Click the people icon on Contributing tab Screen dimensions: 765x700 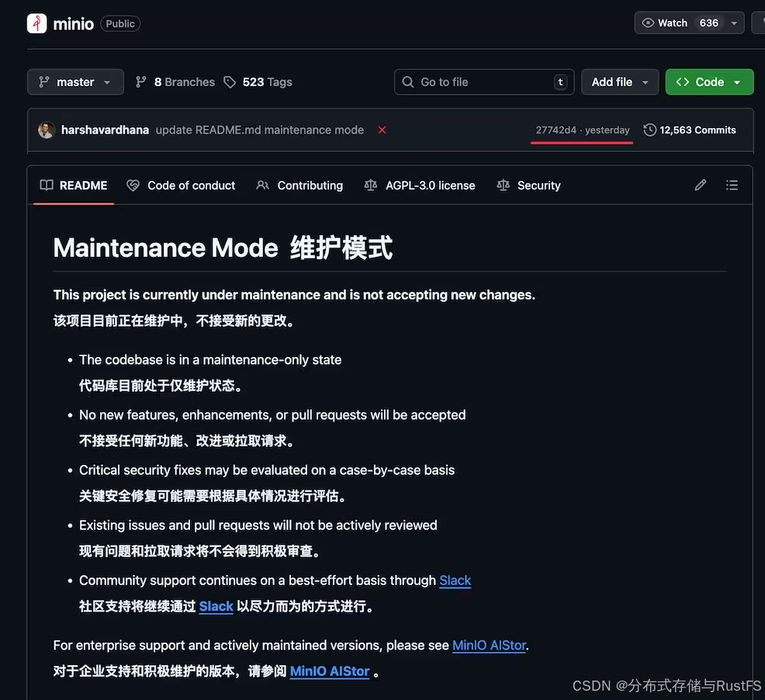(x=262, y=185)
